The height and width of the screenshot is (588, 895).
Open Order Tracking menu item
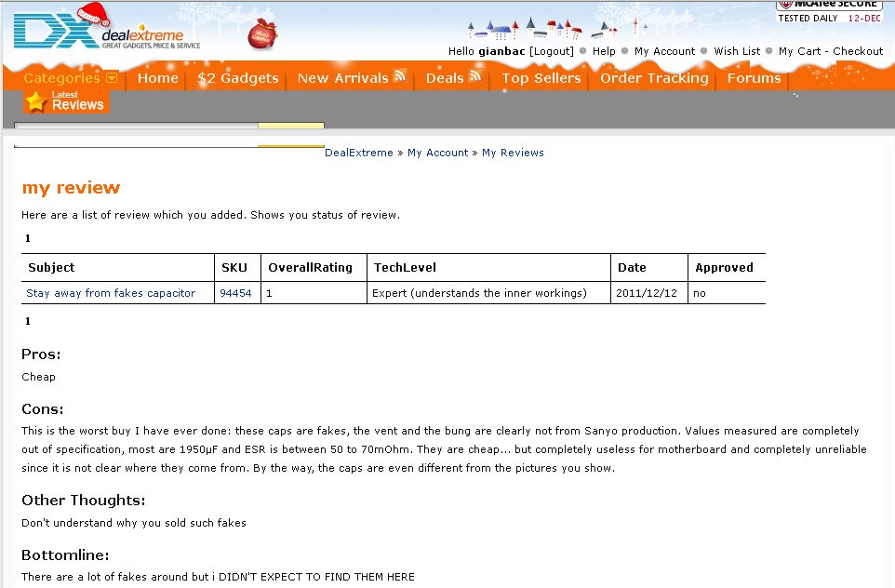[654, 78]
